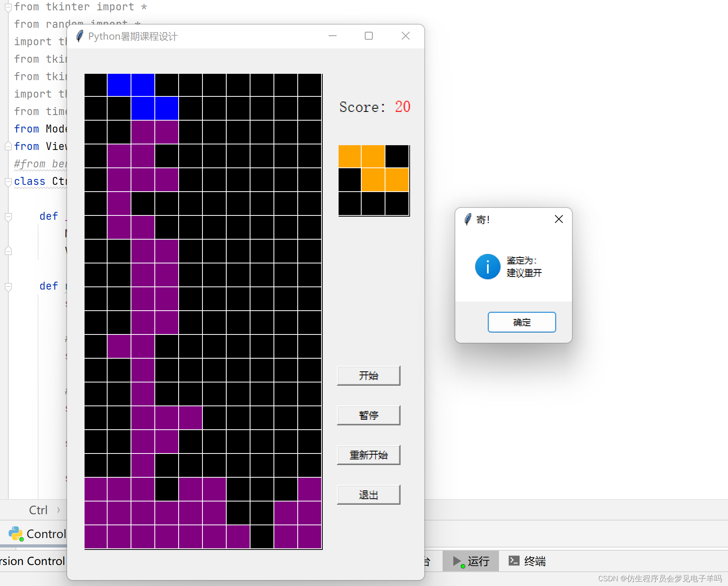Collapse the first def fold marker
728x586 pixels.
click(x=8, y=217)
